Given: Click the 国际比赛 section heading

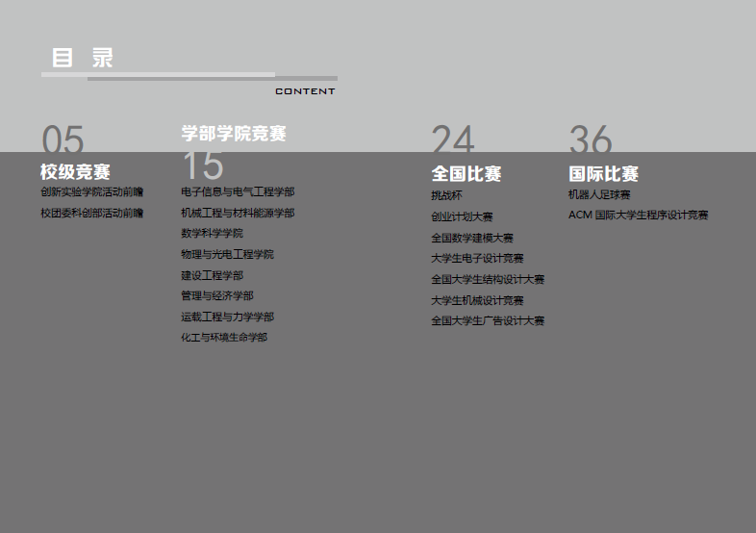Looking at the screenshot, I should (604, 173).
